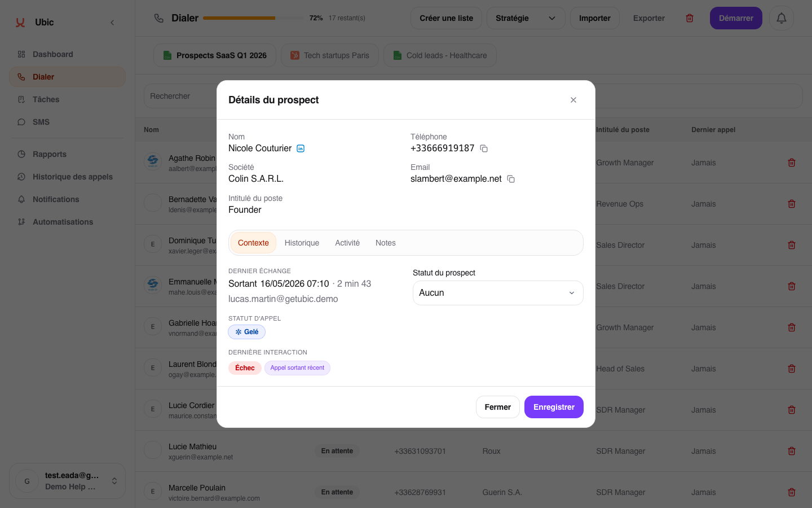812x508 pixels.
Task: Delete the list with the top trash icon
Action: [689, 18]
